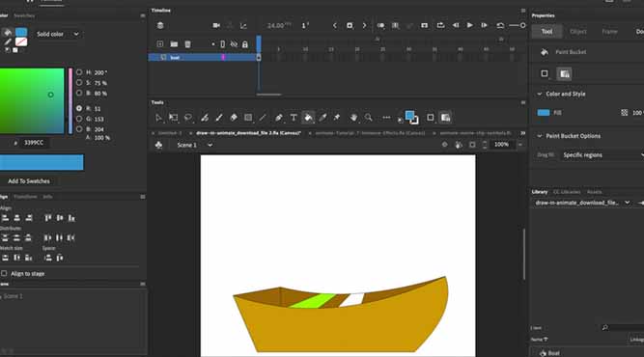The height and width of the screenshot is (357, 644).
Task: Select the Selection arrow tool
Action: (158, 118)
